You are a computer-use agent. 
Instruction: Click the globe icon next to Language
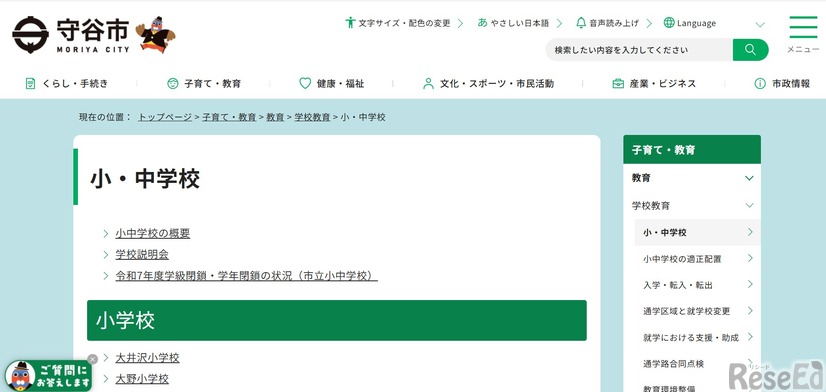pos(669,23)
